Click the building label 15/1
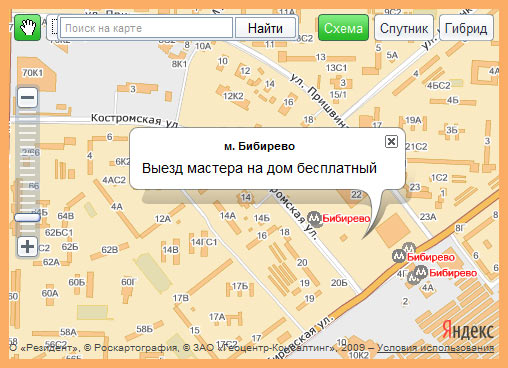The image size is (508, 368). (x=338, y=95)
